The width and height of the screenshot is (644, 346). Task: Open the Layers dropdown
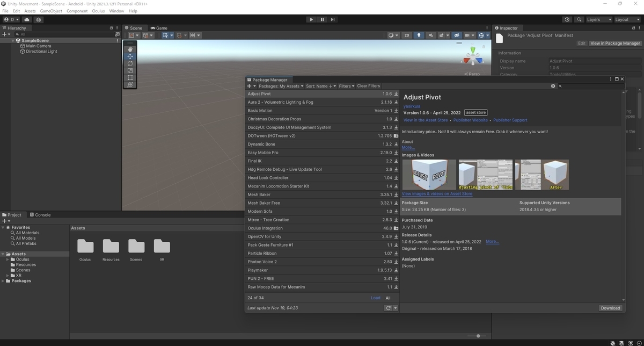pyautogui.click(x=598, y=19)
